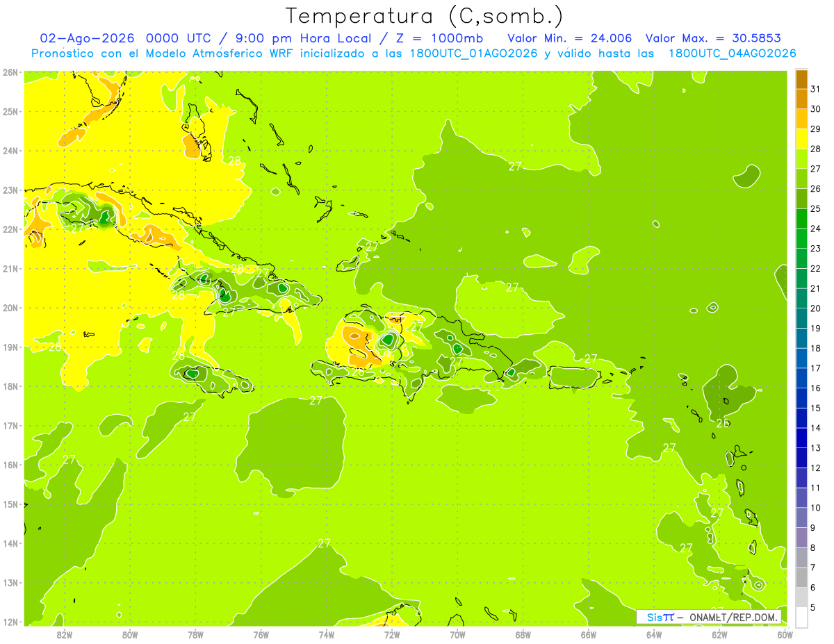Click the '25N' latitude axis label
The width and height of the screenshot is (834, 644).
click(x=10, y=111)
